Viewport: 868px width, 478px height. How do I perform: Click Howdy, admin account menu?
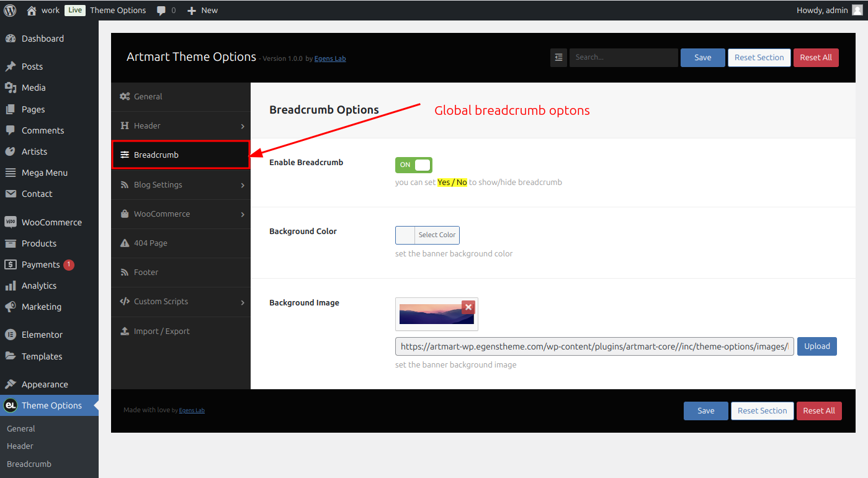click(x=830, y=11)
